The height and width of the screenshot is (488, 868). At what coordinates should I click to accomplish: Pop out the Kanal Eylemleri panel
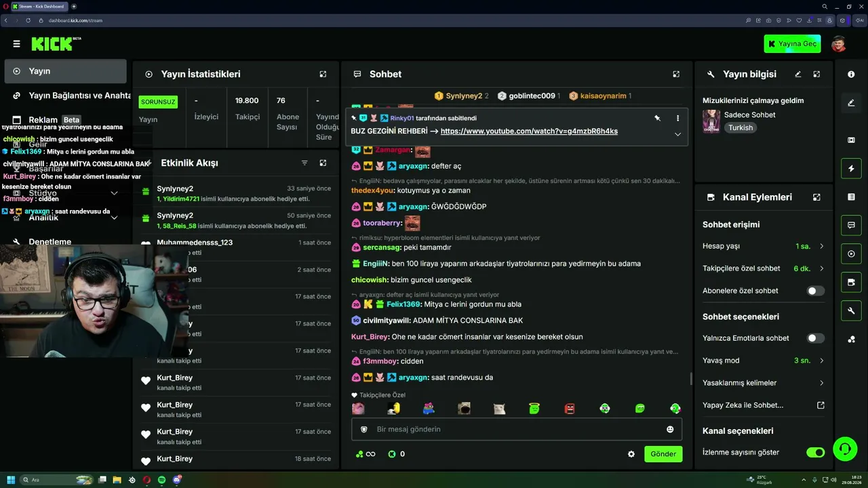coord(816,197)
